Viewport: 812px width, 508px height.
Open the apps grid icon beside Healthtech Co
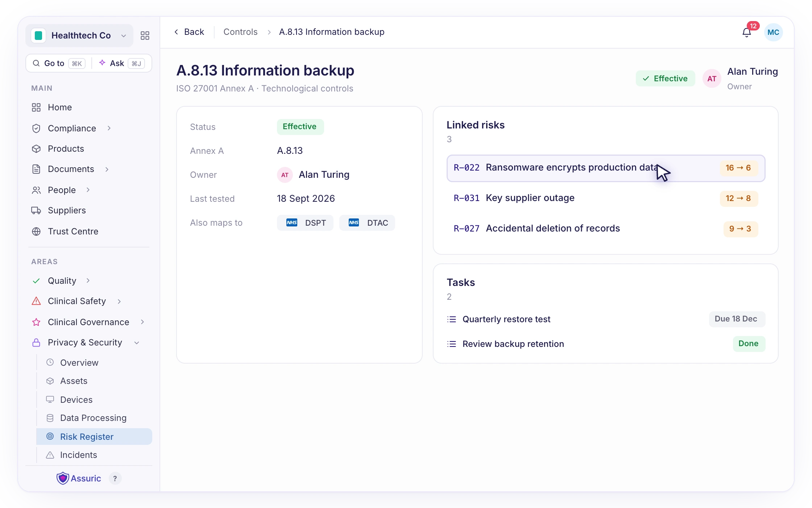[x=145, y=36]
